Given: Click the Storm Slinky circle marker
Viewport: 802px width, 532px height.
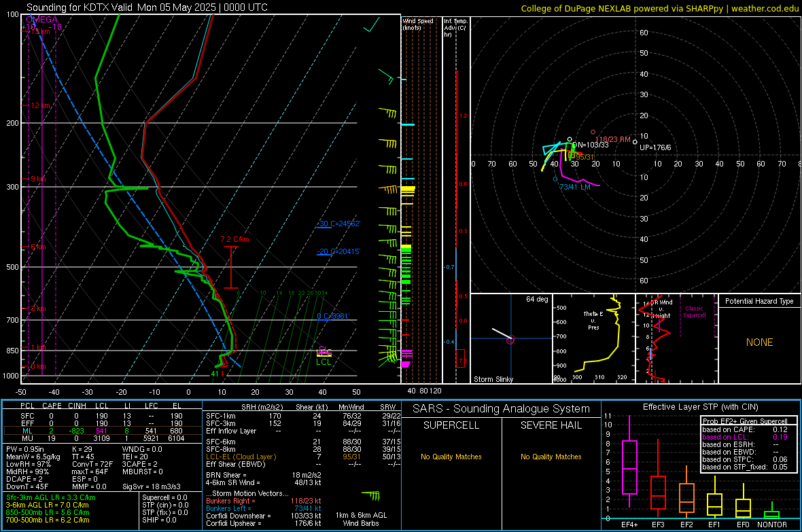Looking at the screenshot, I should [x=510, y=340].
